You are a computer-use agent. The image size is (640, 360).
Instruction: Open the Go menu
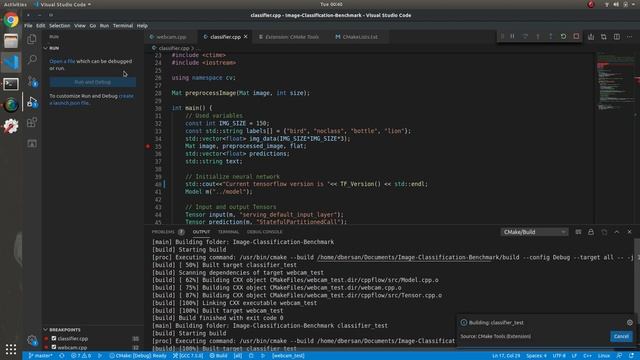[x=93, y=26]
